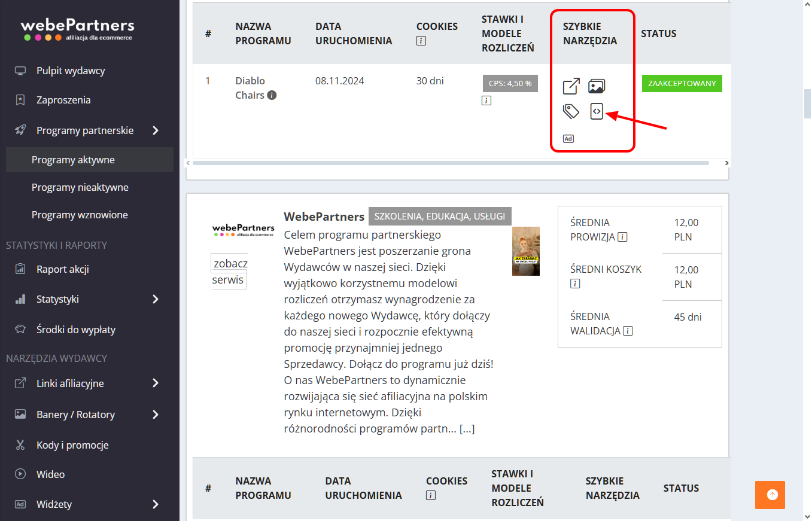Click the info icon next to Diablo Chairs
This screenshot has height=521, width=812.
272,95
